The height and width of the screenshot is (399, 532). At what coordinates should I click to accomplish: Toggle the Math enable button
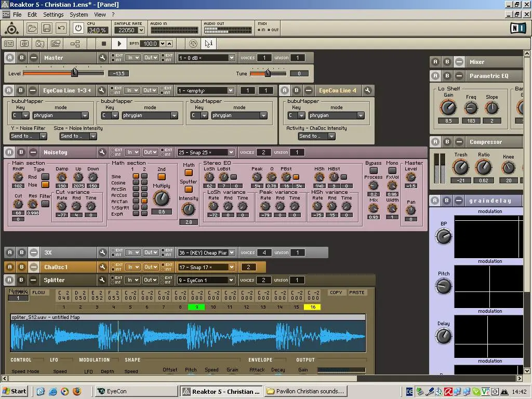(189, 172)
